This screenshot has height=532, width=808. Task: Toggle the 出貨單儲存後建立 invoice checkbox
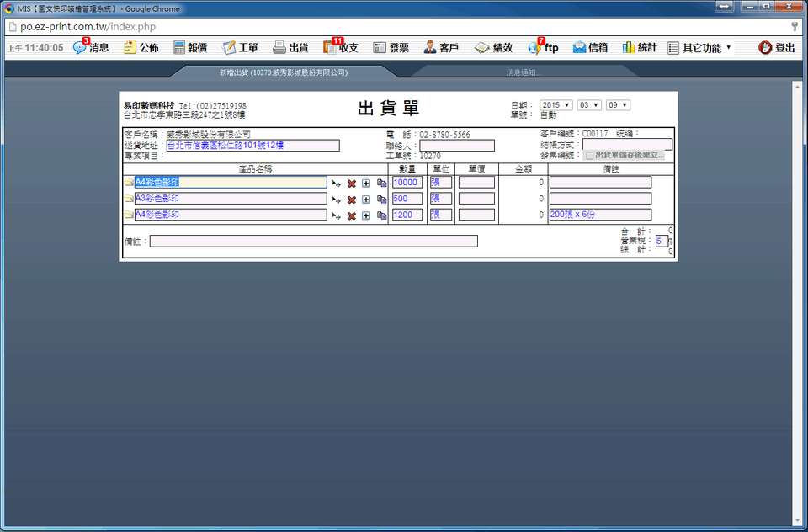click(x=590, y=156)
